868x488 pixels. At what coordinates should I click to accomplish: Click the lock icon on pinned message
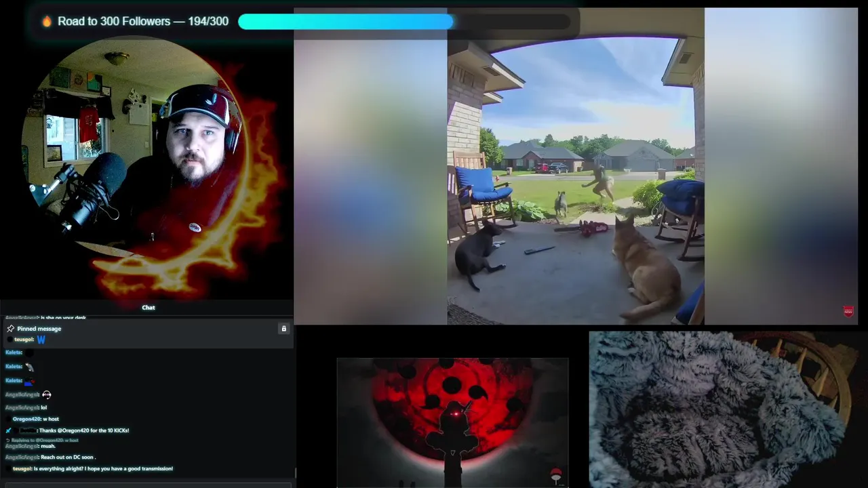click(284, 329)
